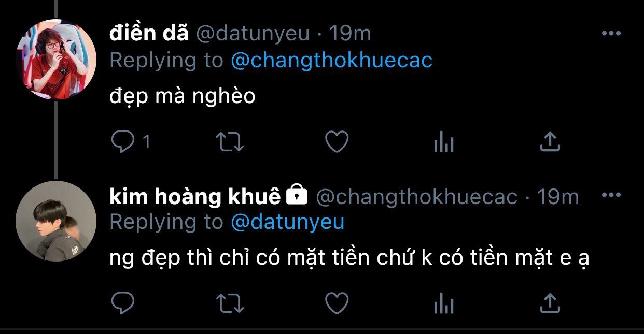644x334 pixels.
Task: Like the tweet "đẹp mà nghèo"
Action: [x=337, y=141]
